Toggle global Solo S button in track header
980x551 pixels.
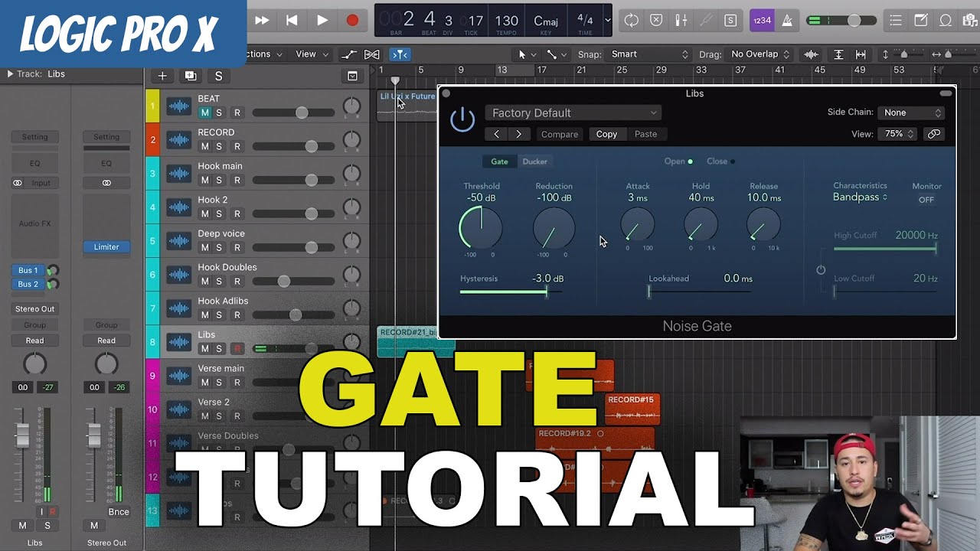tap(218, 76)
